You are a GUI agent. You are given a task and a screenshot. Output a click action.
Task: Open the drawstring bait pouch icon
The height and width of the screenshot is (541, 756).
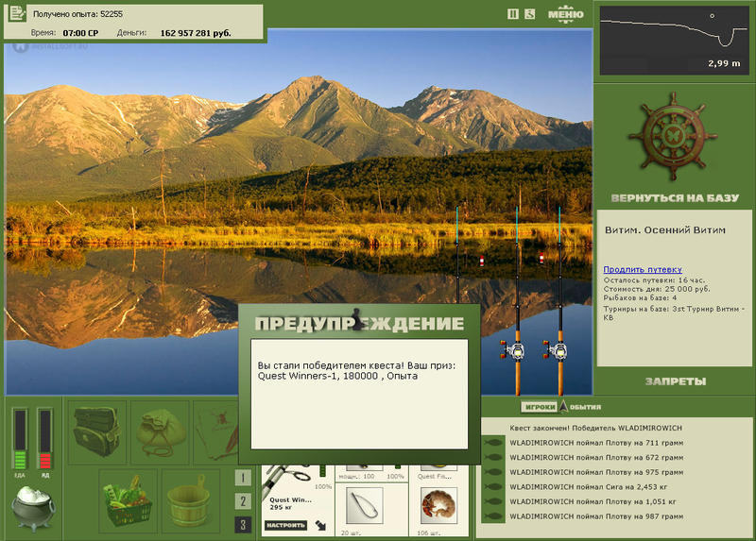click(160, 431)
